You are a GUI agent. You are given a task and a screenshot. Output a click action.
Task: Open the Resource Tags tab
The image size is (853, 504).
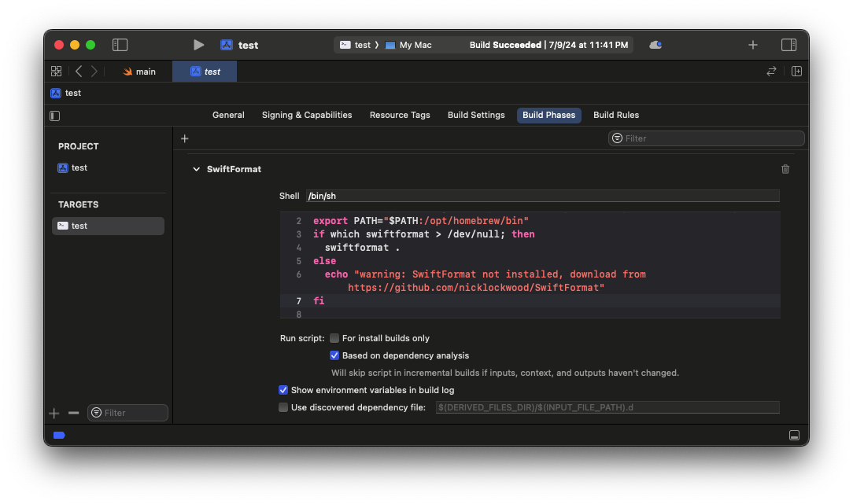point(400,116)
